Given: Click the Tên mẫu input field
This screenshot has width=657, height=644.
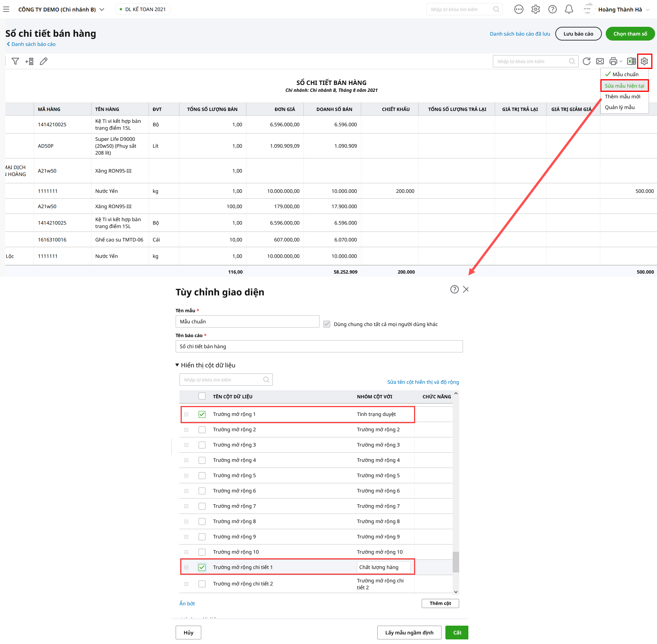Looking at the screenshot, I should (247, 321).
